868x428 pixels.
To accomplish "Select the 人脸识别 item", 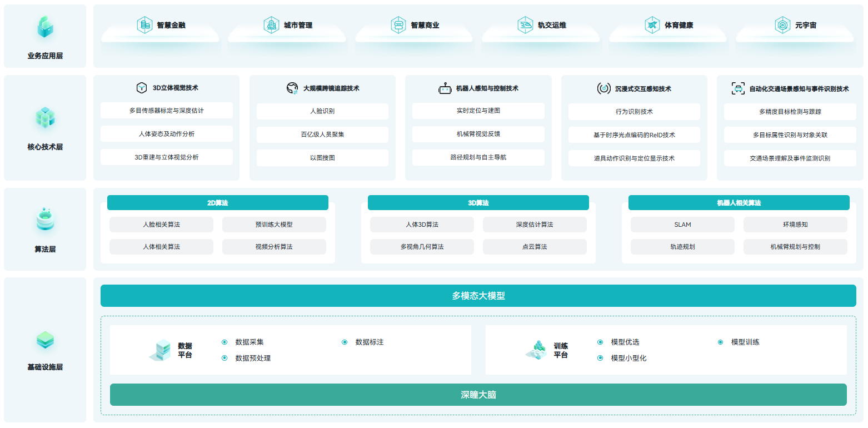I will (x=322, y=111).
